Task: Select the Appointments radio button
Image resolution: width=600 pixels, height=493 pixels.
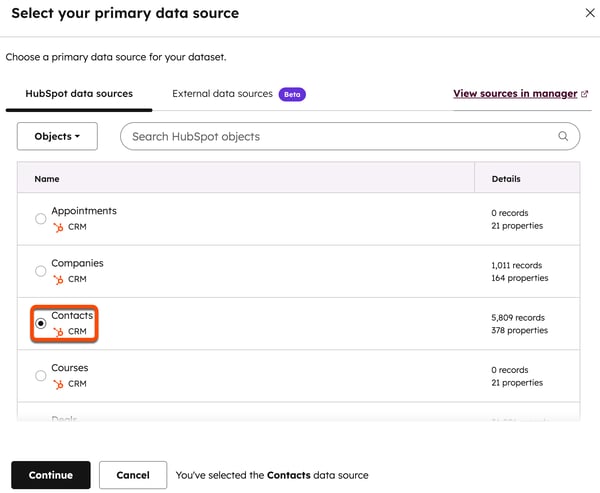Action: (x=41, y=219)
